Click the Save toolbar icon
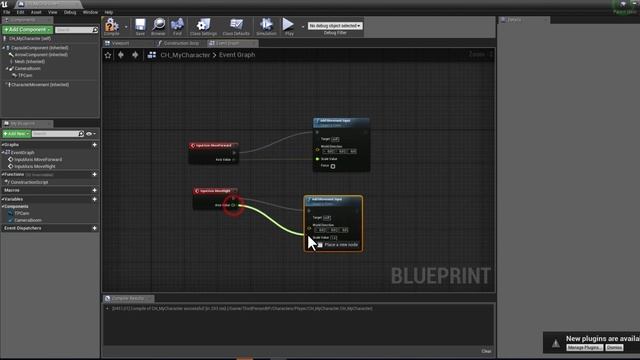Image resolution: width=640 pixels, height=360 pixels. [140, 24]
